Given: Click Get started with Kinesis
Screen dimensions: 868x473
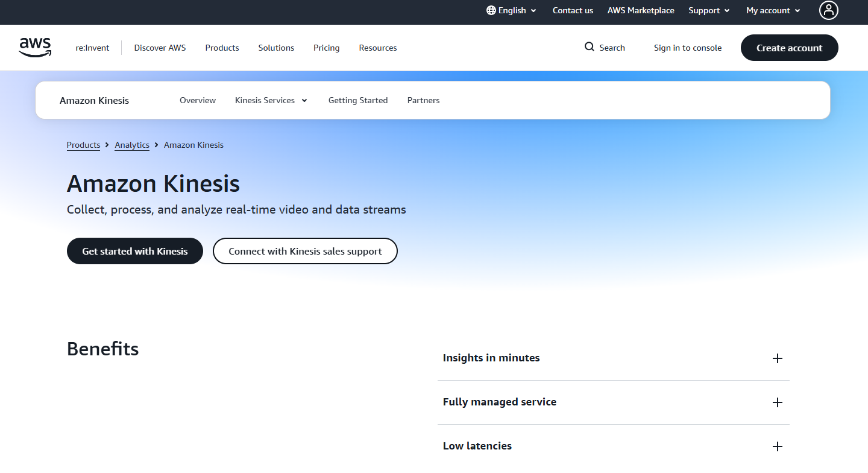Looking at the screenshot, I should coord(135,251).
